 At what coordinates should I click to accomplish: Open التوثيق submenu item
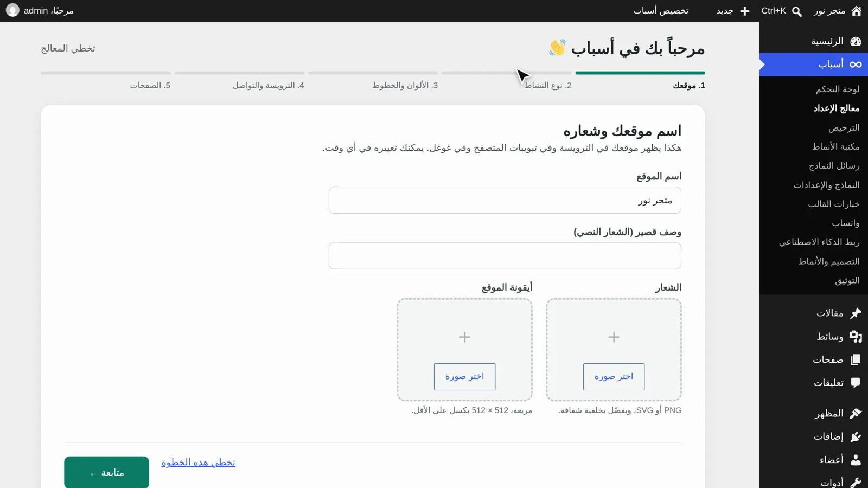(x=847, y=281)
